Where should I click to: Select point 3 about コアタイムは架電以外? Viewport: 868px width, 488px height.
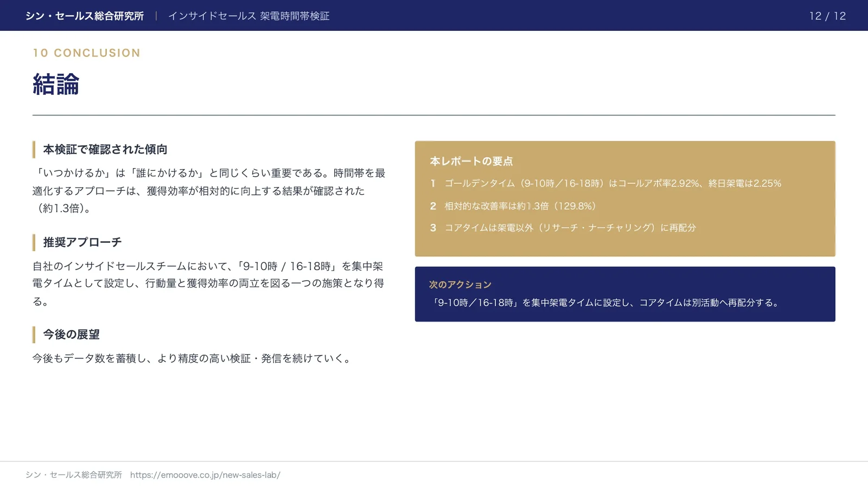click(563, 228)
